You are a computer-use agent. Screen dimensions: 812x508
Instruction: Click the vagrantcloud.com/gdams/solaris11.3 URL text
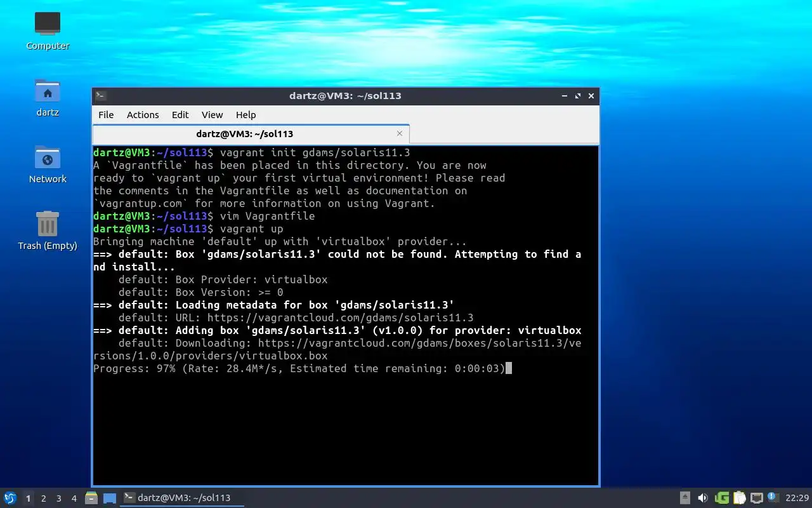pyautogui.click(x=341, y=317)
